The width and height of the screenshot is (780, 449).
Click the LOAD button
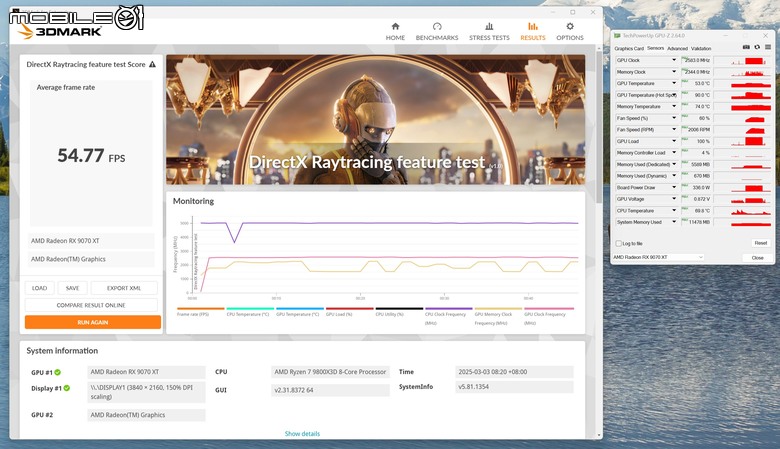(39, 288)
